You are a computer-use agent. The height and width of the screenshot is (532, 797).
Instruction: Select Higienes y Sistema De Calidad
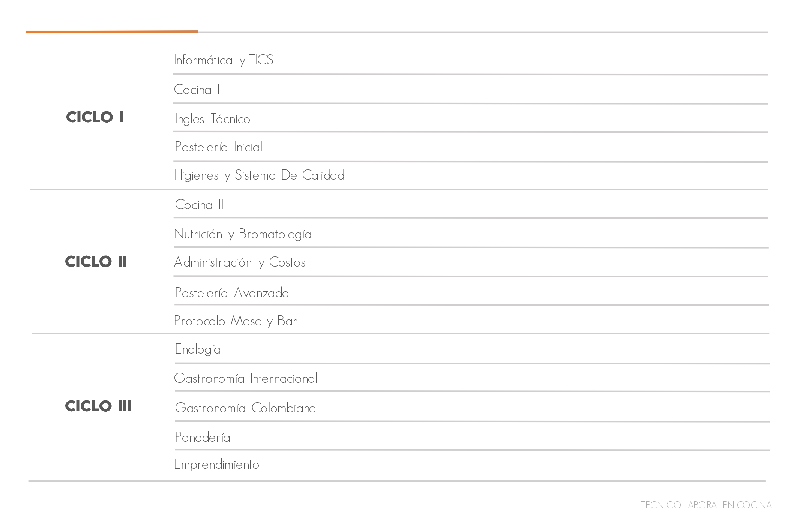click(x=259, y=175)
